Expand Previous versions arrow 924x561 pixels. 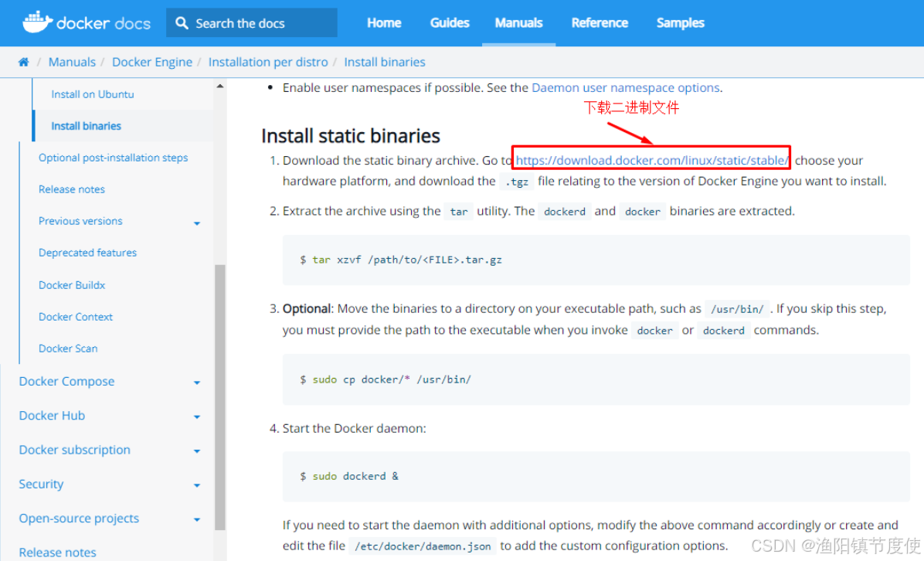pos(197,223)
